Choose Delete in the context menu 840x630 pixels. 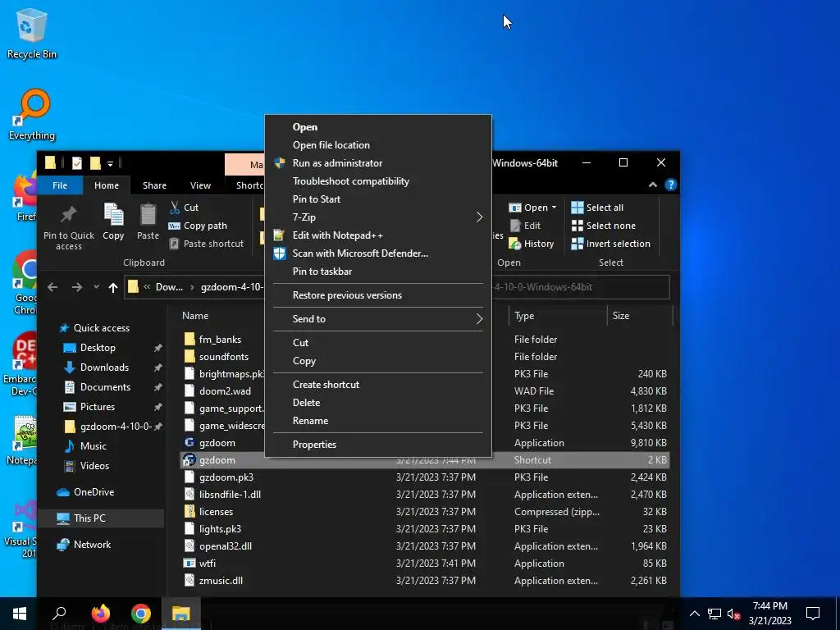[x=377, y=402]
